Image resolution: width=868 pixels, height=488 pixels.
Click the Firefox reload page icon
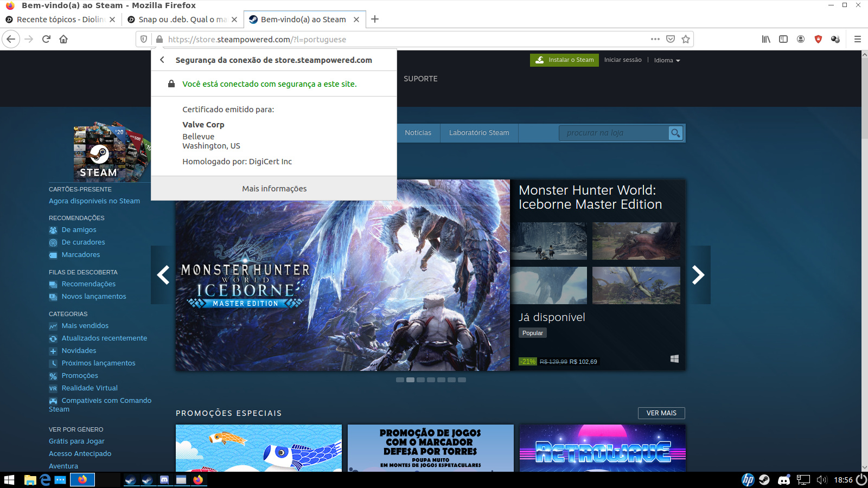(x=46, y=39)
